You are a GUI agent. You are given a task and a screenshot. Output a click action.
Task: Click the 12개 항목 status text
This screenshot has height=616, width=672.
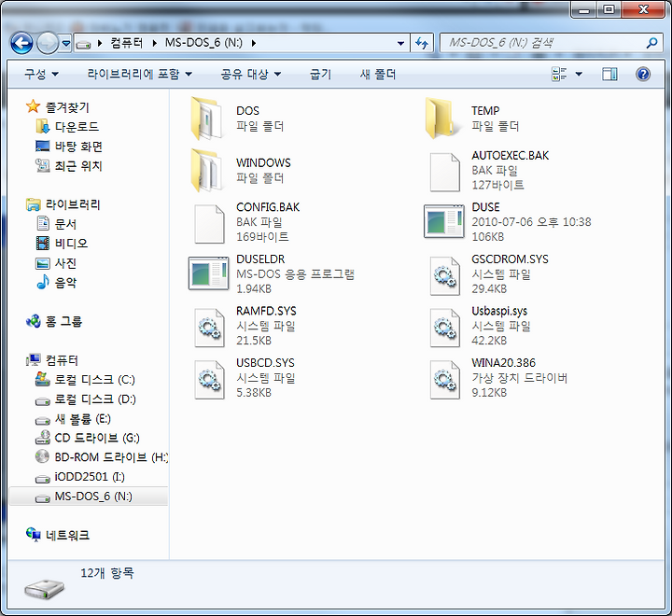pos(107,573)
